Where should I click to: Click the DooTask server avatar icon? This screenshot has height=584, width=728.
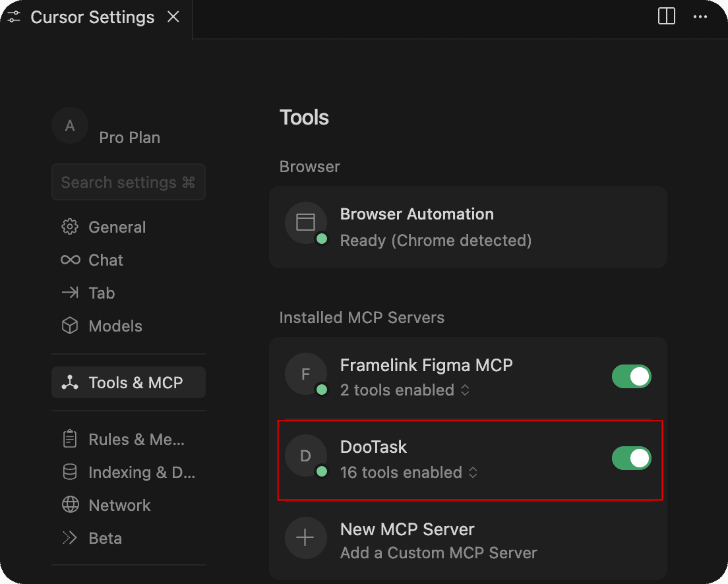305,456
